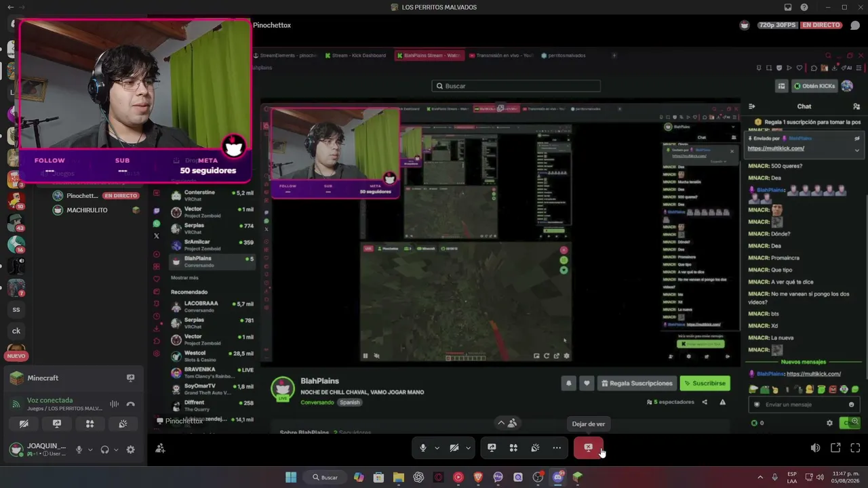The image size is (868, 488).
Task: Open stream quality 720p 30FPS options
Action: click(777, 25)
